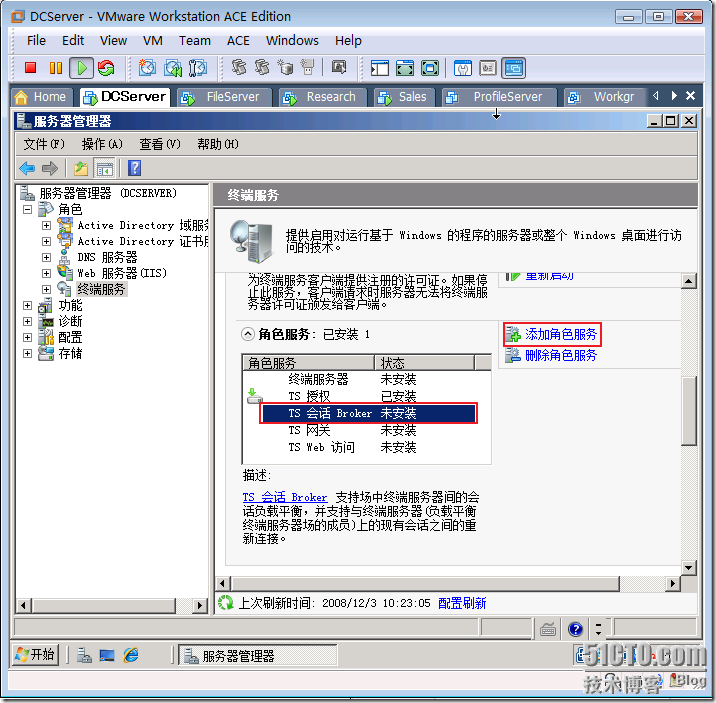
Task: Click the forward arrow in Server Manager
Action: coord(50,168)
